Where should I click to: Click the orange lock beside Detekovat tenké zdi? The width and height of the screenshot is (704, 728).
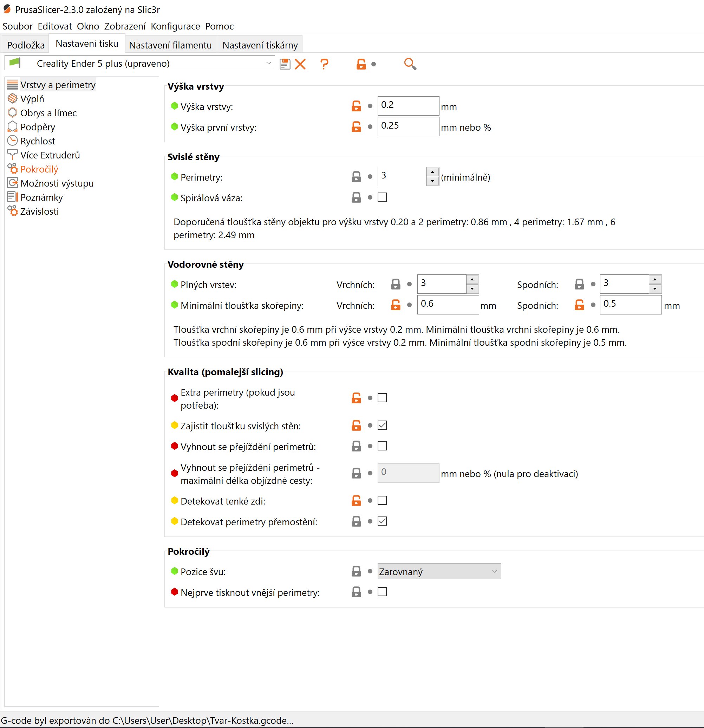(356, 501)
